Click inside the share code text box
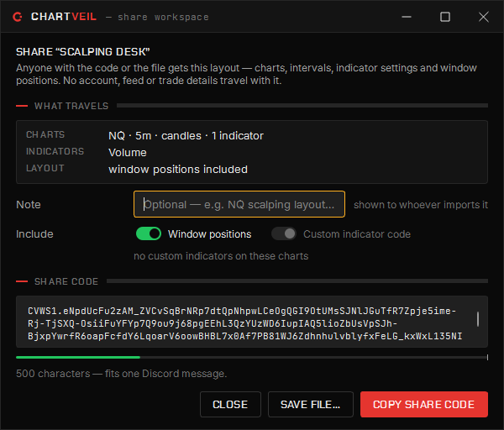 point(252,322)
